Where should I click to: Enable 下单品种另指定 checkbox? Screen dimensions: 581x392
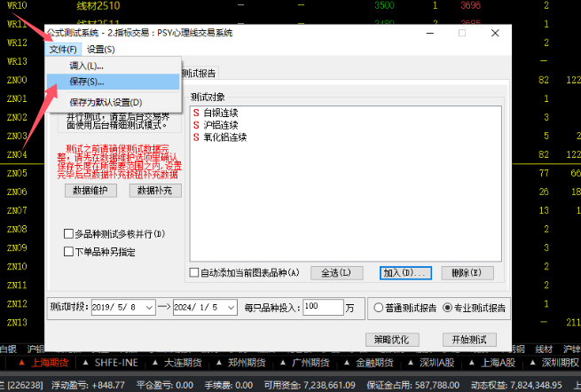[68, 252]
